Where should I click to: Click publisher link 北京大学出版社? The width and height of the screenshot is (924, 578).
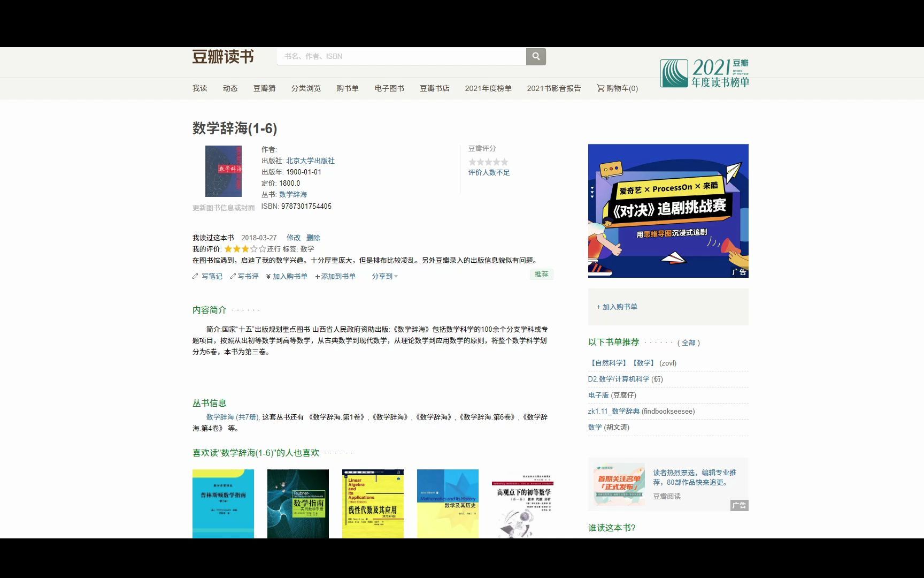point(310,161)
